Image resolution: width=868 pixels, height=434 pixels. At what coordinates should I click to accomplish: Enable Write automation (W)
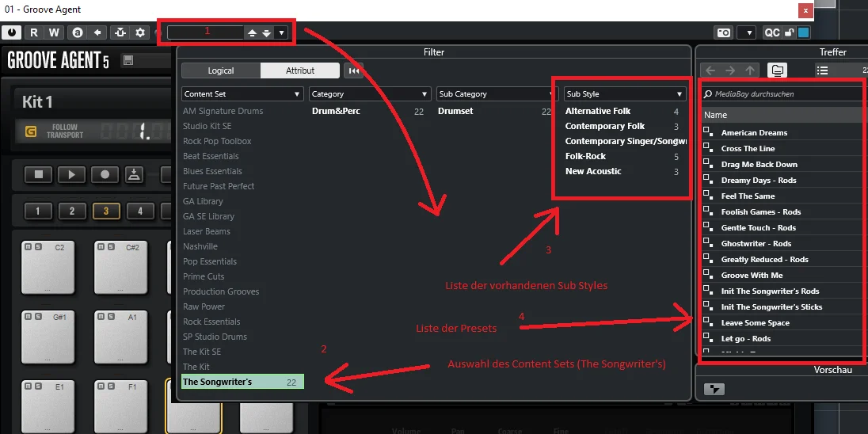click(x=54, y=32)
